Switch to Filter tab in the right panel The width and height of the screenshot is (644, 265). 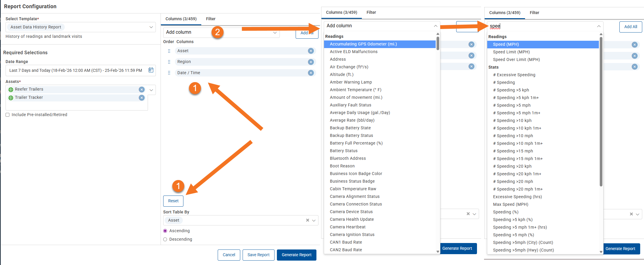[x=534, y=13]
